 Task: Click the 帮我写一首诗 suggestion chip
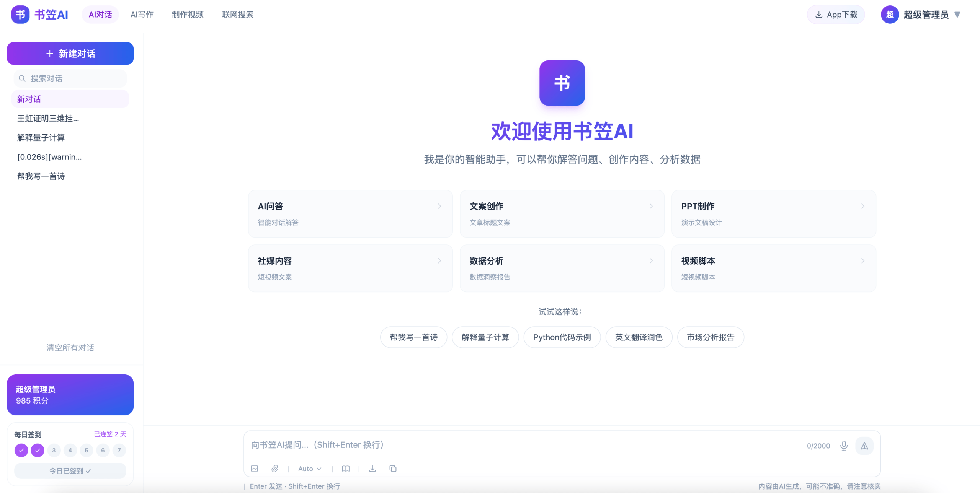(x=413, y=337)
